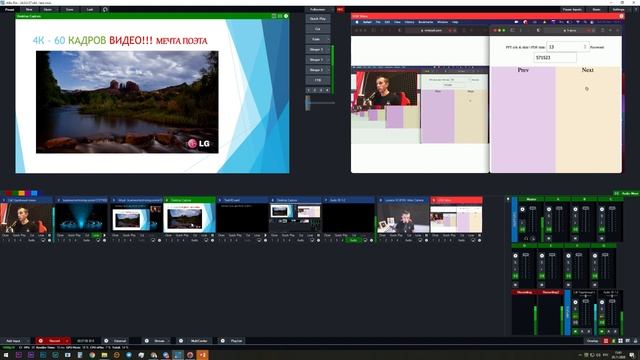Click the main Cut transition button
Viewport: 640px width, 360px height.
[318, 29]
